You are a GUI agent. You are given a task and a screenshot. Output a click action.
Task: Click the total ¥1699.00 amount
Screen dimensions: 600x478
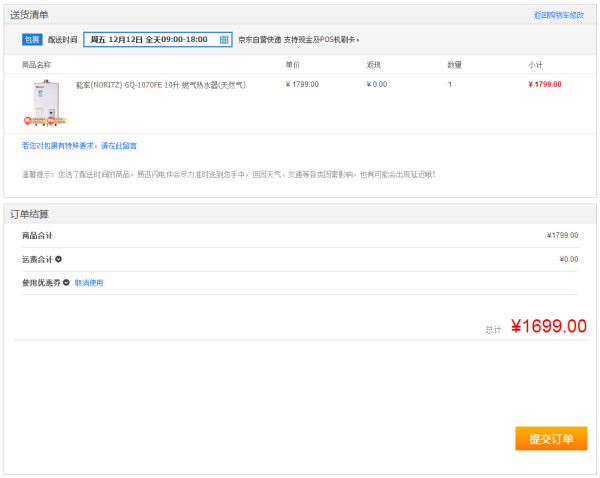point(549,326)
